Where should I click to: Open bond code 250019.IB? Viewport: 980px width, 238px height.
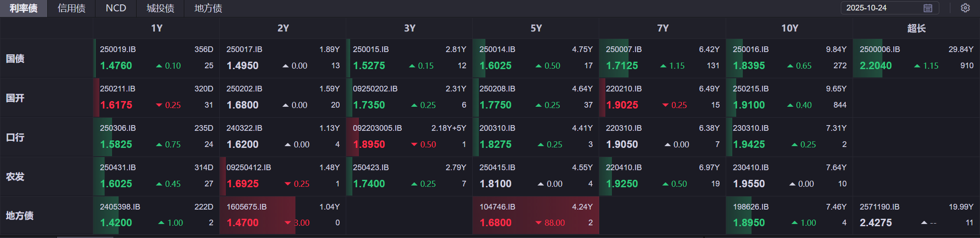point(118,49)
